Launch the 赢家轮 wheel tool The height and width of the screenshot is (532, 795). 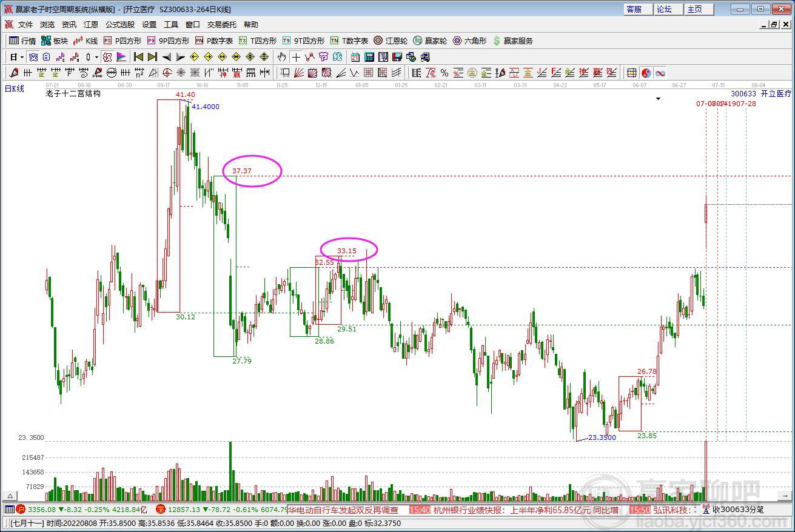click(430, 41)
